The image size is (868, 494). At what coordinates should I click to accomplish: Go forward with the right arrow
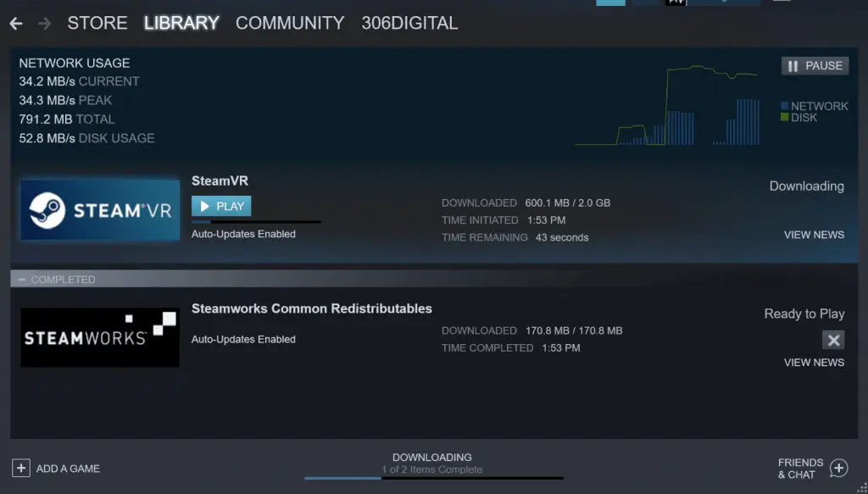point(44,23)
